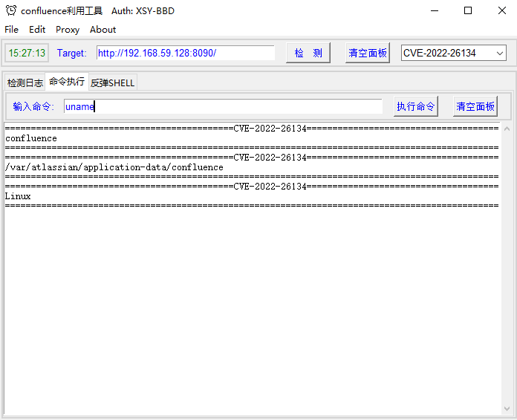
Task: Click the 'confluence' output line
Action: click(31, 138)
